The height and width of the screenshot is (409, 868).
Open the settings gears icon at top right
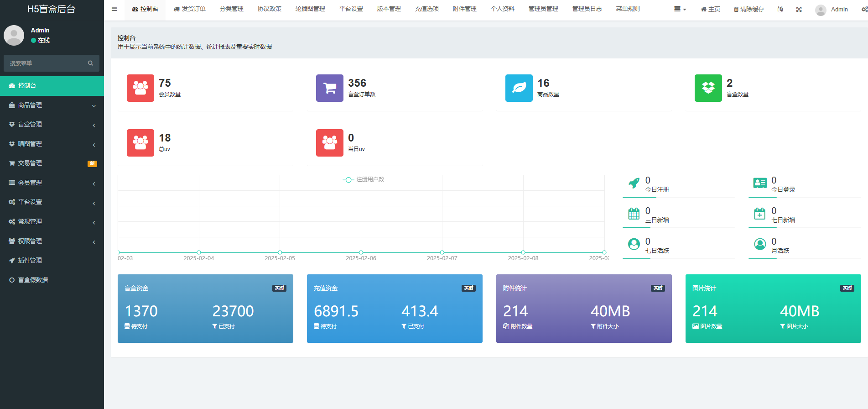point(864,9)
